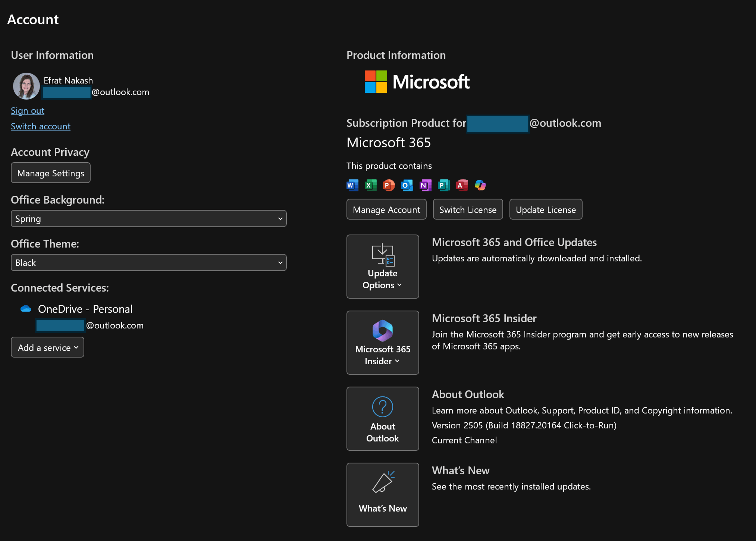The height and width of the screenshot is (541, 756).
Task: Click the Switch License button
Action: (x=467, y=209)
